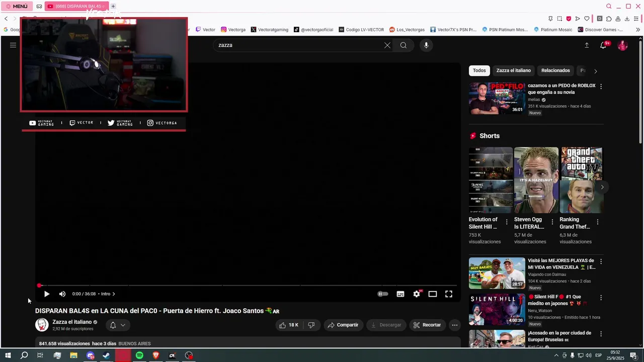Open player settings gear

[417, 294]
